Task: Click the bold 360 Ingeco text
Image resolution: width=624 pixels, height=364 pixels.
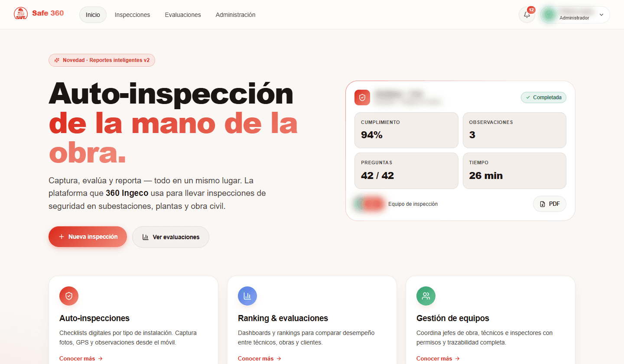Action: [x=127, y=193]
